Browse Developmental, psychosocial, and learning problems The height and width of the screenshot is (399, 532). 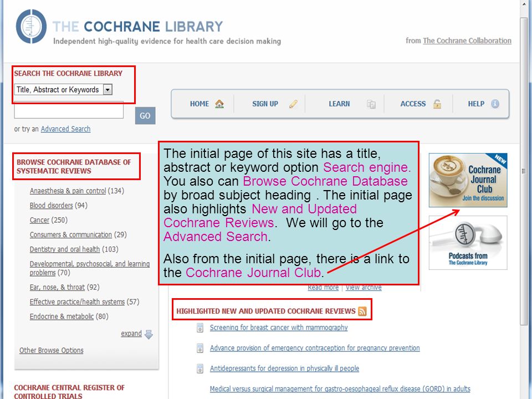coord(90,268)
